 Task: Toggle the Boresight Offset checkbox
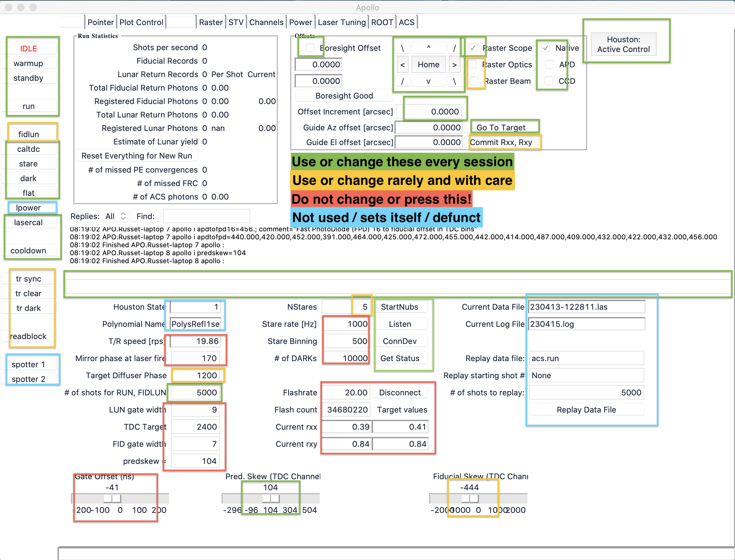click(x=310, y=48)
